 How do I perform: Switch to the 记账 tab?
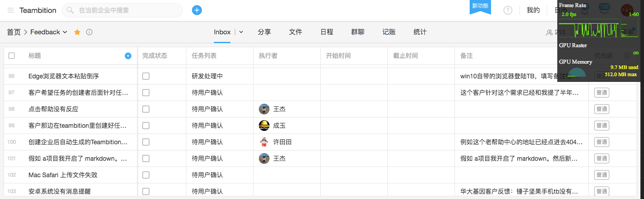click(389, 32)
